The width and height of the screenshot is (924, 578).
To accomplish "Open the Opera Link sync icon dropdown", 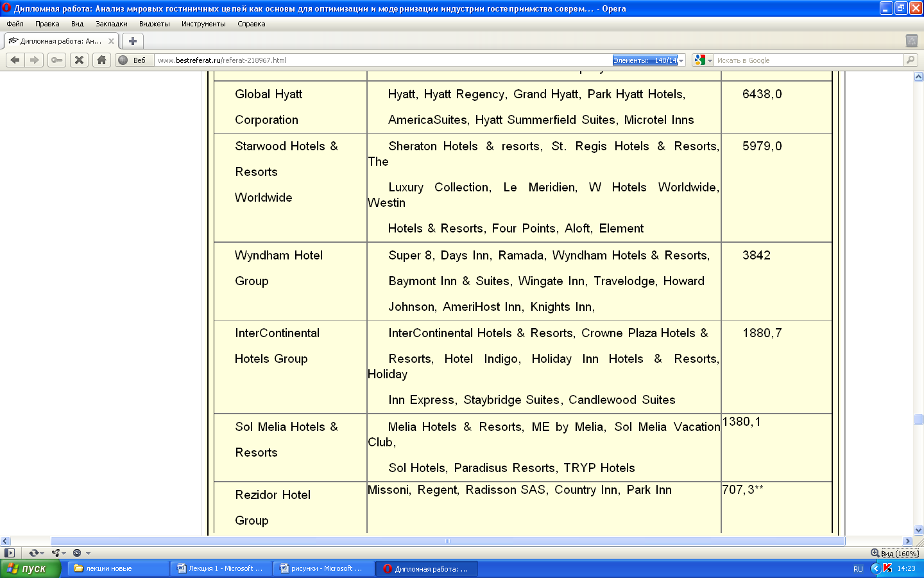I will point(37,553).
